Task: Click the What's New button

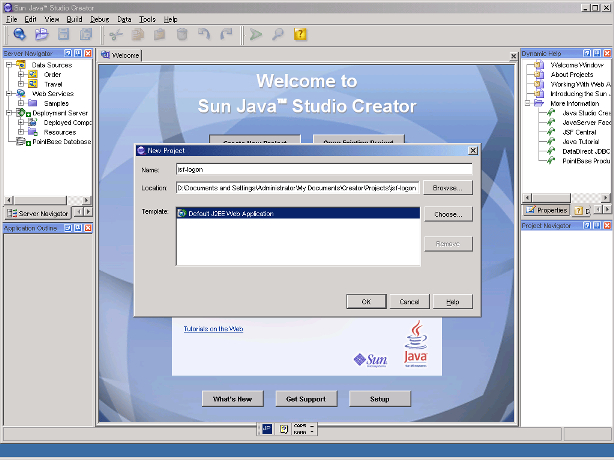Action: 233,399
